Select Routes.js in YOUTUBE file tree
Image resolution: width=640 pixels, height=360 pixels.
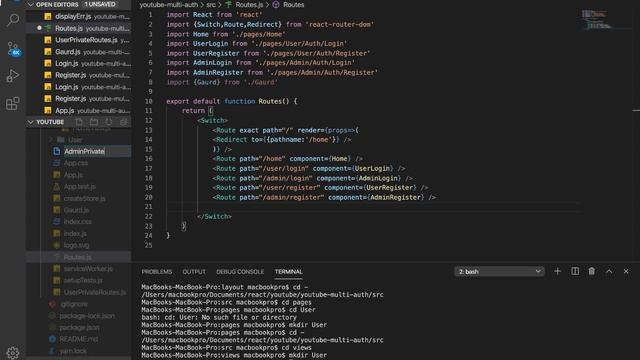click(78, 257)
